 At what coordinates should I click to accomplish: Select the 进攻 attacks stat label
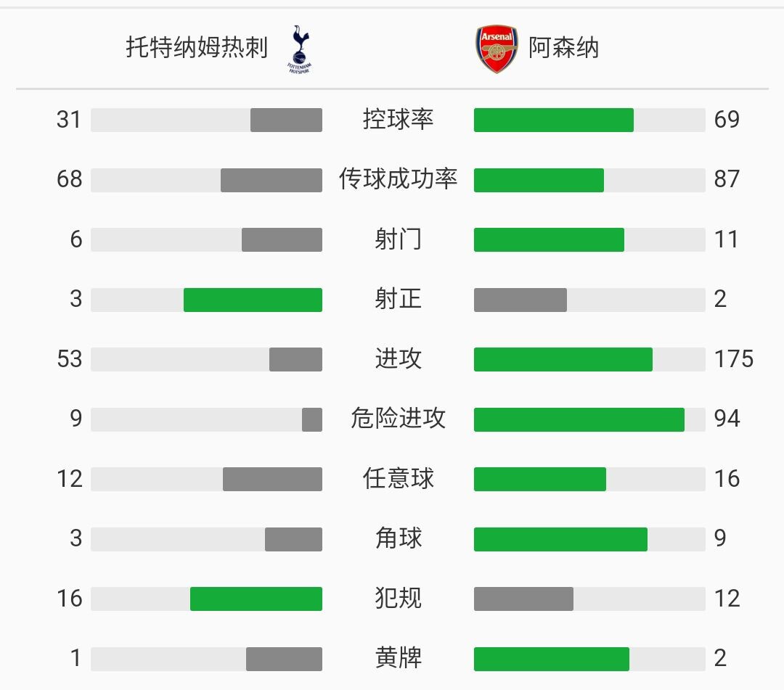point(398,358)
